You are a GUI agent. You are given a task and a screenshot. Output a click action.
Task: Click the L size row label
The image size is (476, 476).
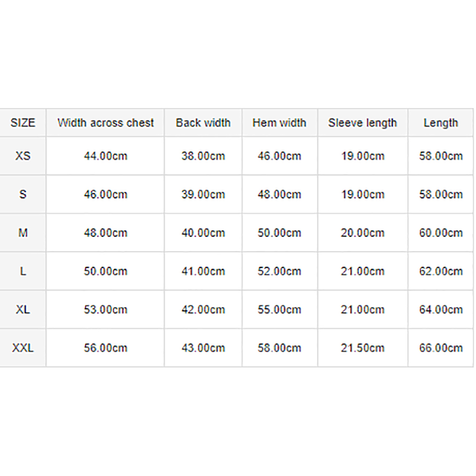[23, 271]
